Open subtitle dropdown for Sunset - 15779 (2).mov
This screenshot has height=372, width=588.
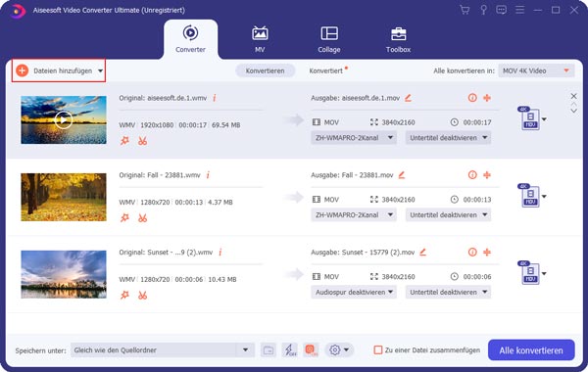click(448, 292)
